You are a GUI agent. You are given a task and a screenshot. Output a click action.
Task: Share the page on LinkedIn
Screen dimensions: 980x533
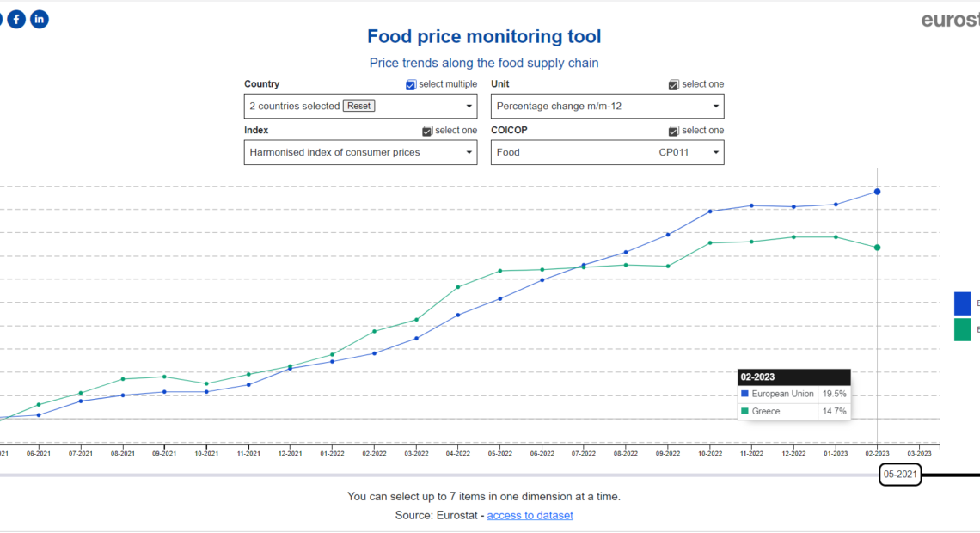tap(40, 20)
